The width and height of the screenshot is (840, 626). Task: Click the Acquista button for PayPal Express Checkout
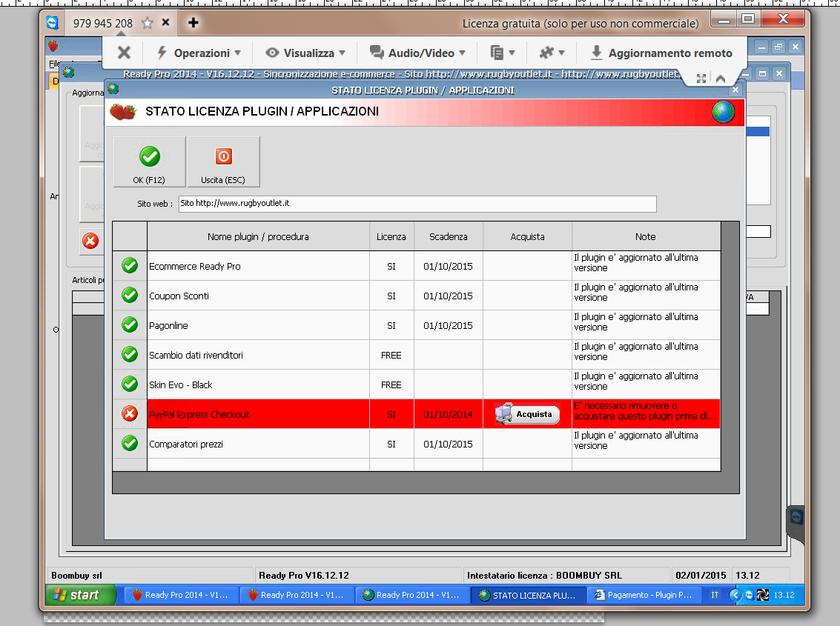click(527, 414)
